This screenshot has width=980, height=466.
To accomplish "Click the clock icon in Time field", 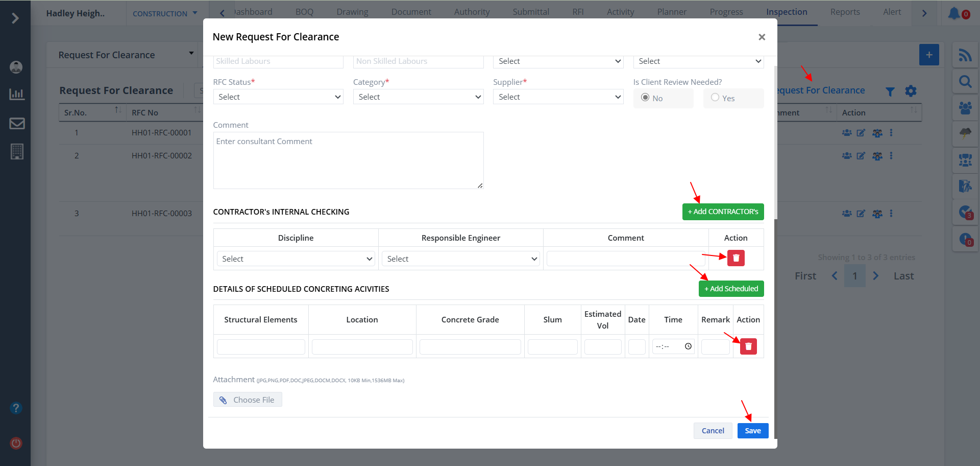I will (x=688, y=346).
